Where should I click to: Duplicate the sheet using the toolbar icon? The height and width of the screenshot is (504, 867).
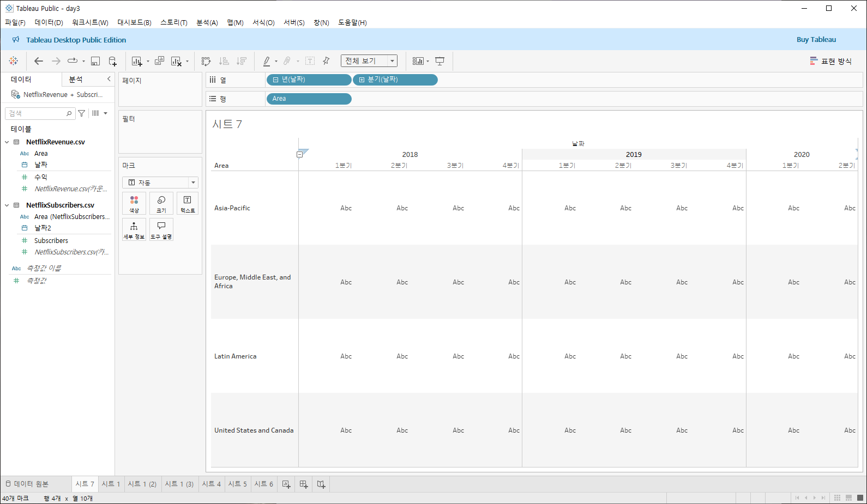(x=160, y=61)
